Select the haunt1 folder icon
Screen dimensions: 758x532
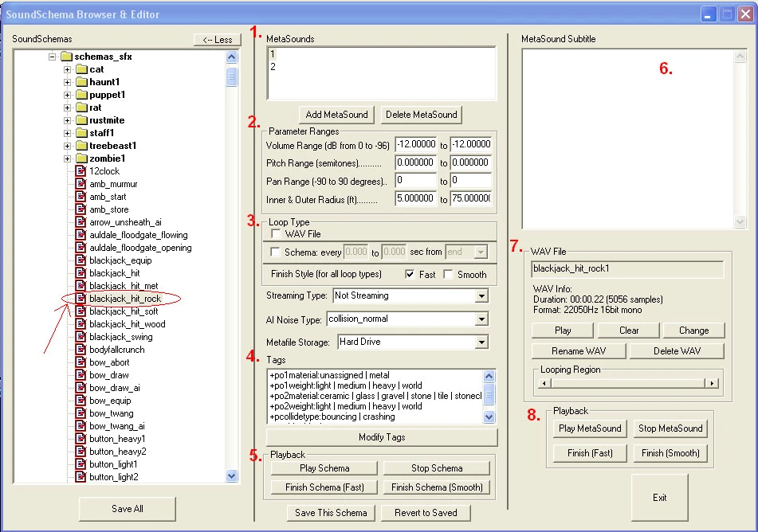[81, 82]
